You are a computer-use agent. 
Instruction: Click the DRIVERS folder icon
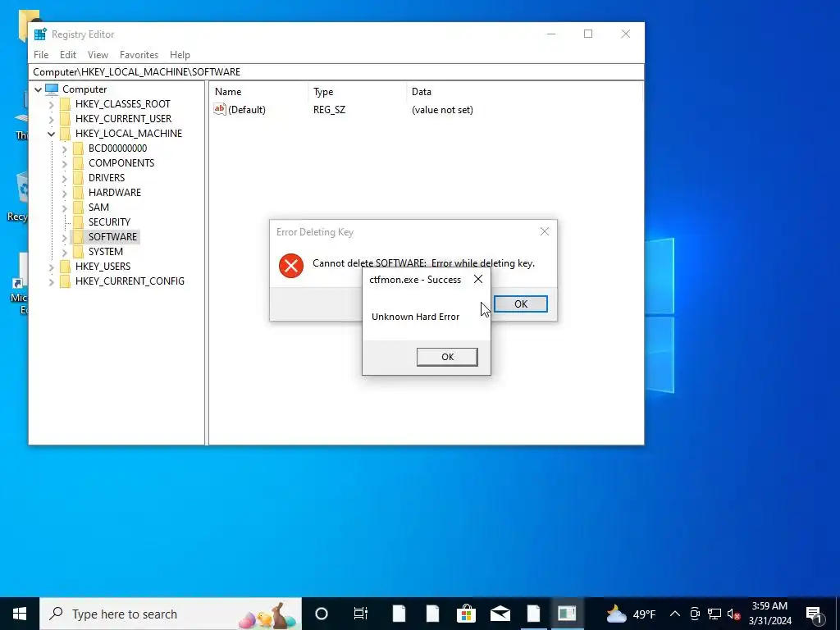pyautogui.click(x=78, y=178)
